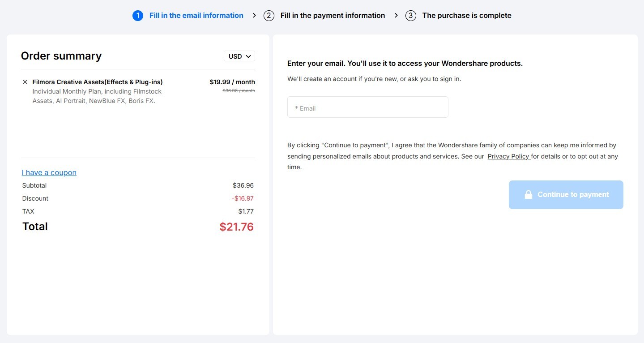Viewport: 644px width, 343px height.
Task: Click the $19.99 / month price
Action: coord(232,82)
